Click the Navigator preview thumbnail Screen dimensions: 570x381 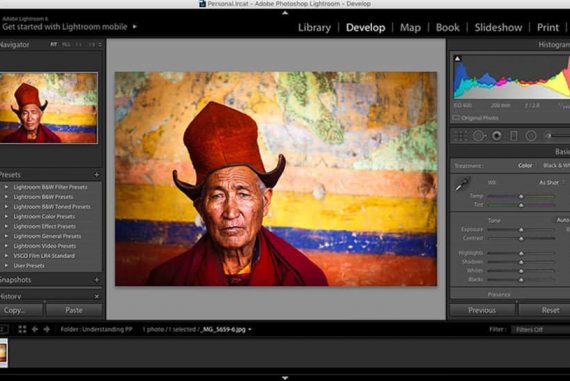tap(49, 108)
